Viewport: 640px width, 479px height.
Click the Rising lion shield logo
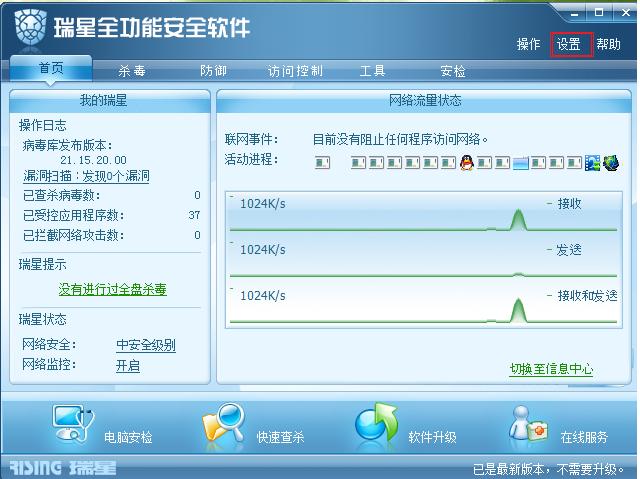coord(30,28)
